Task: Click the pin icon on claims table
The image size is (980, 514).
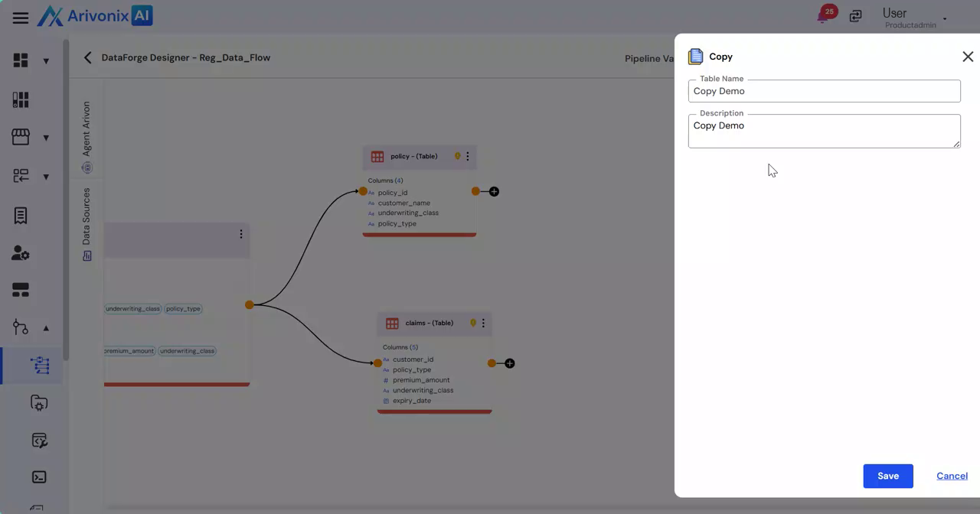Action: 473,323
